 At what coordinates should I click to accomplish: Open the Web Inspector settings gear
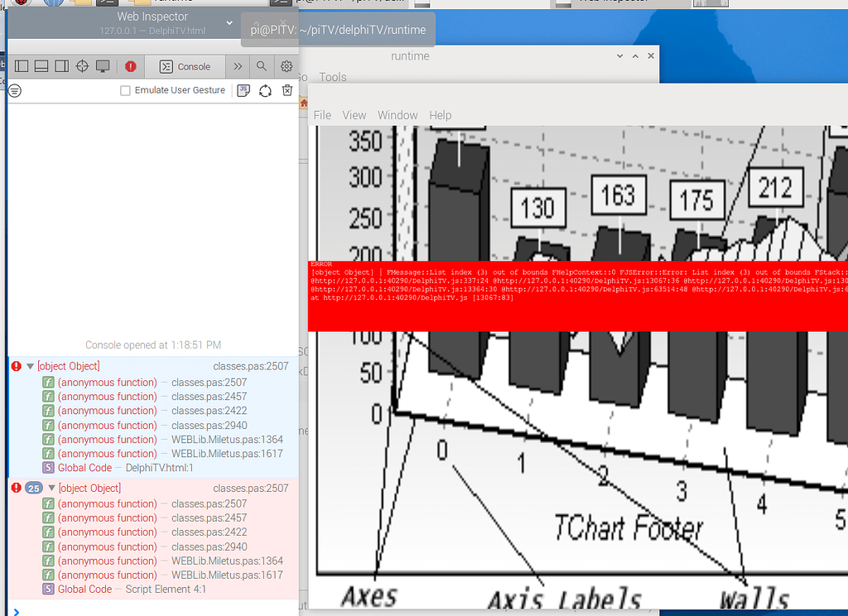pyautogui.click(x=286, y=66)
